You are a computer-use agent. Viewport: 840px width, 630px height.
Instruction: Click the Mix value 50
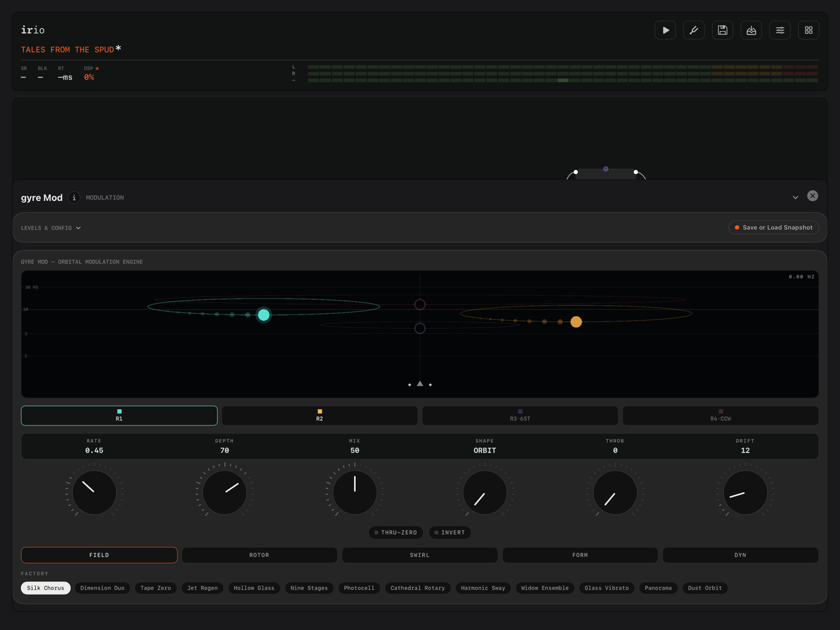[x=355, y=451]
